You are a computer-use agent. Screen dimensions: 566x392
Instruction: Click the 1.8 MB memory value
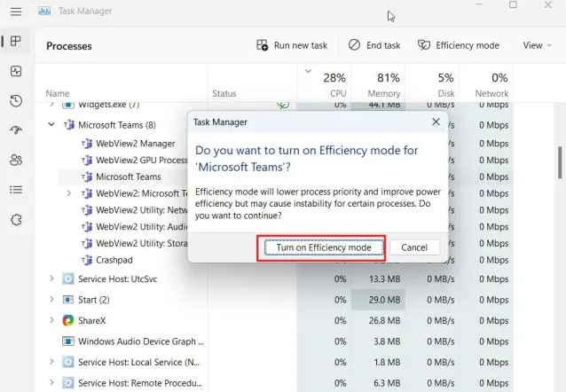click(x=387, y=362)
